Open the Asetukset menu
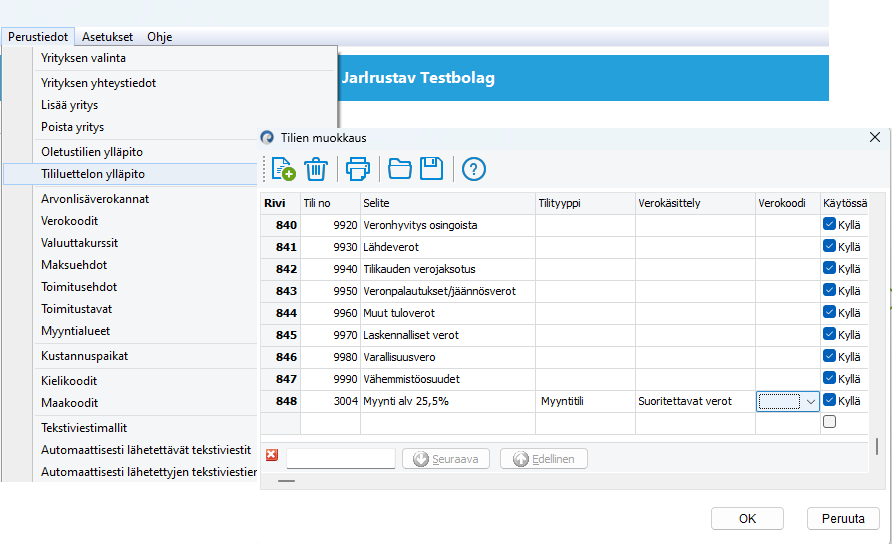This screenshot has height=544, width=892. coord(107,36)
